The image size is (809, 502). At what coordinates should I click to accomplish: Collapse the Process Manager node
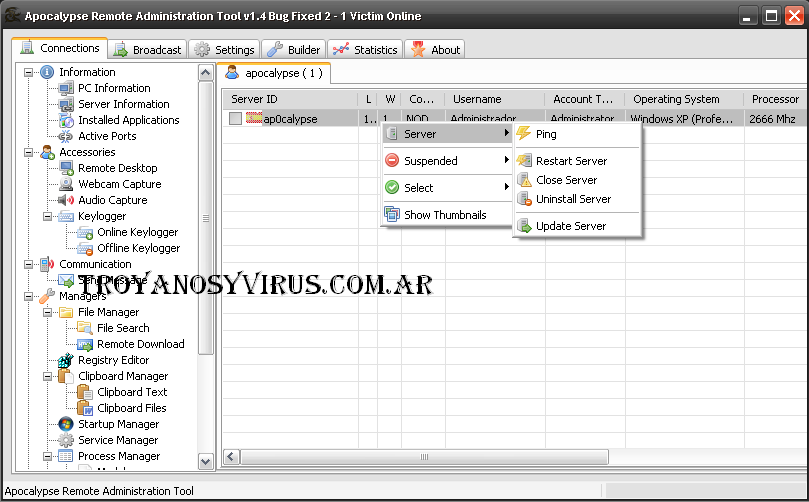[x=47, y=456]
